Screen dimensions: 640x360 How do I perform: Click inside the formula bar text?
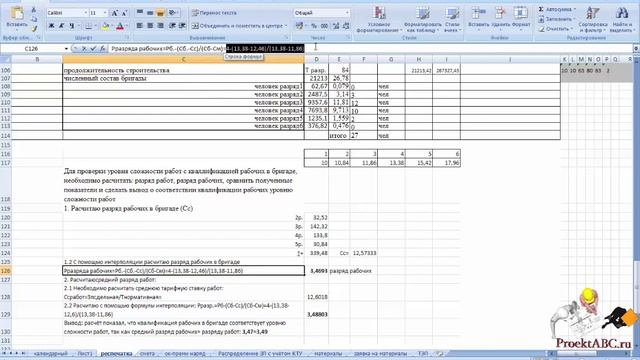tap(207, 49)
